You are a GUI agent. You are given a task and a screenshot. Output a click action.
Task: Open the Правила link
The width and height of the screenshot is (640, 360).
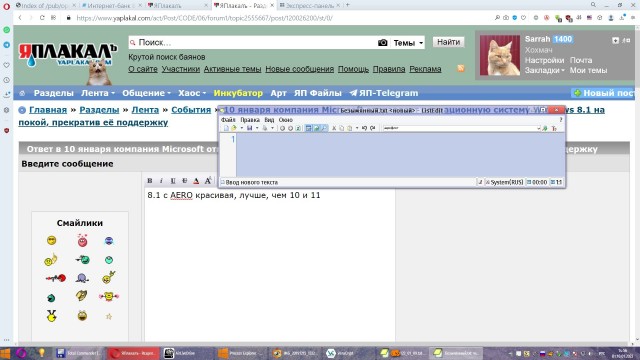(389, 69)
